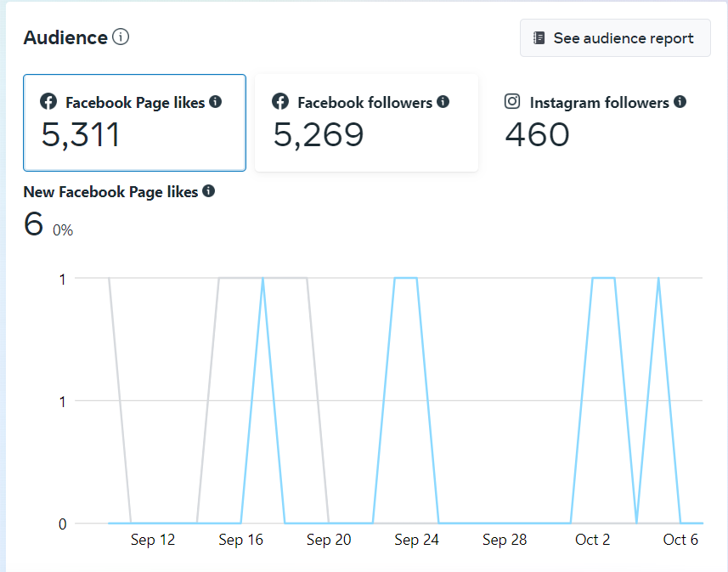728x572 pixels.
Task: Click info icon beside New Facebook Page likes
Action: tap(208, 191)
